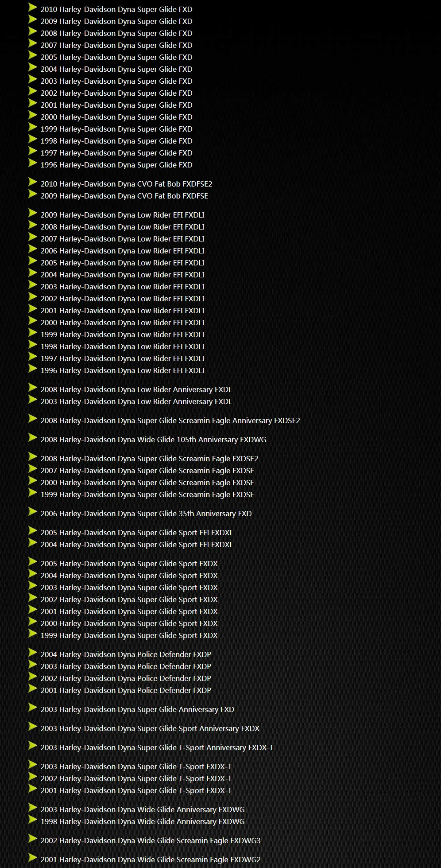
Task: Select 2000 Dyna Super Glide Sport FXDX entry
Action: click(129, 623)
